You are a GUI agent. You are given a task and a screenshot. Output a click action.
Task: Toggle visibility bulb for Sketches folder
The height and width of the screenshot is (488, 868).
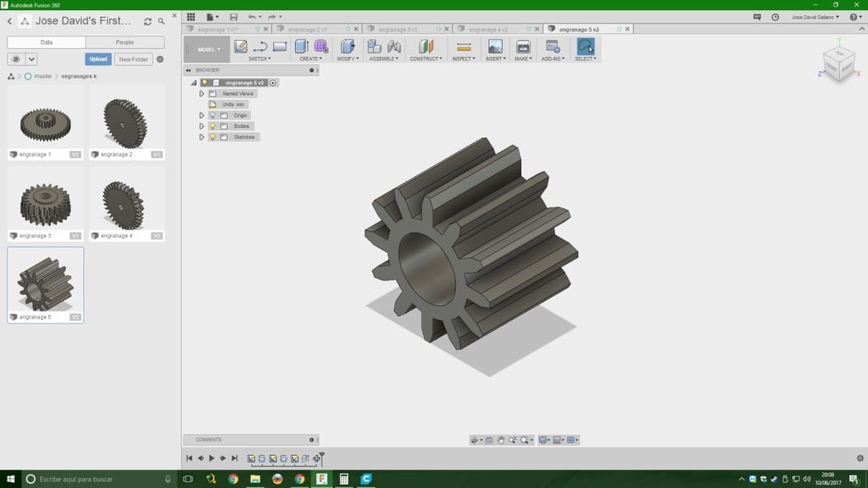click(x=213, y=137)
